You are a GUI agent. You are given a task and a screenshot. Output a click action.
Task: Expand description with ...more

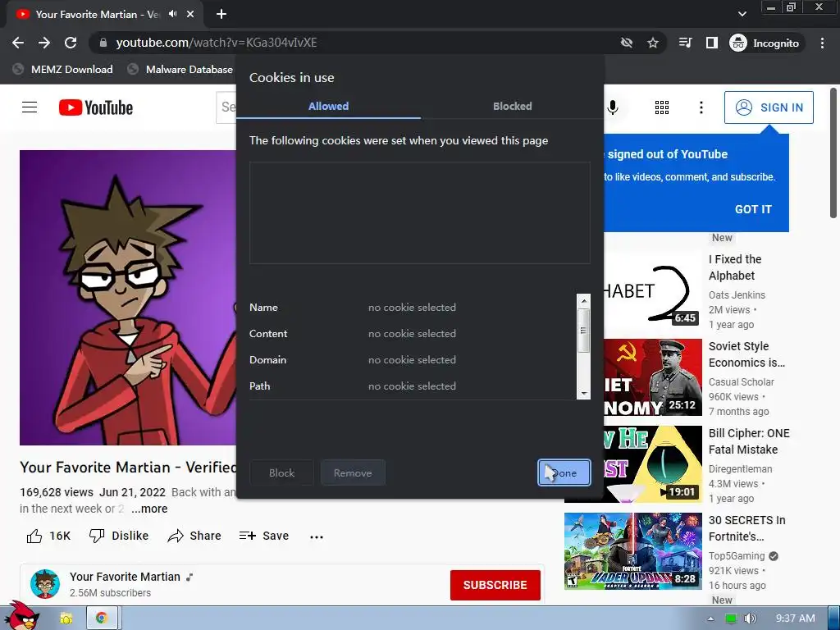(x=149, y=509)
